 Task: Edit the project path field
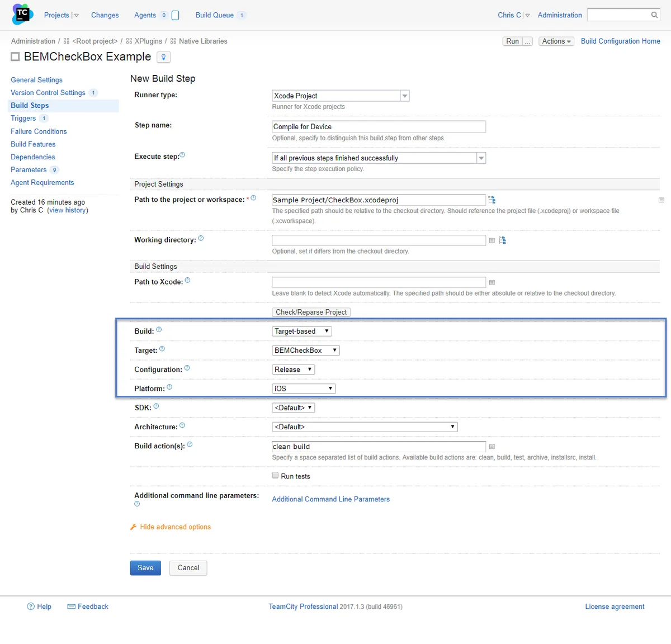coord(379,200)
